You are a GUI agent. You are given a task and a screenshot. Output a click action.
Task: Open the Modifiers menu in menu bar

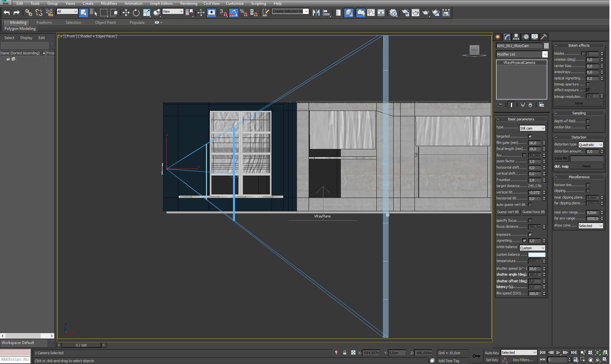(x=108, y=3)
